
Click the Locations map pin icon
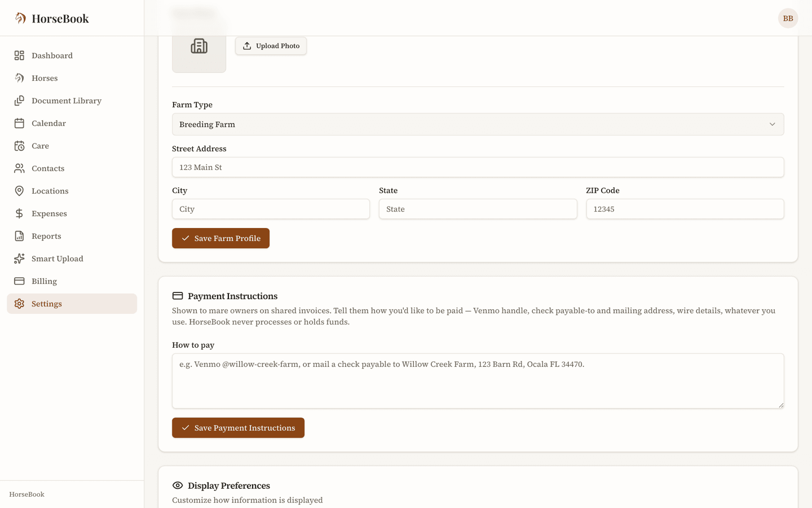19,191
